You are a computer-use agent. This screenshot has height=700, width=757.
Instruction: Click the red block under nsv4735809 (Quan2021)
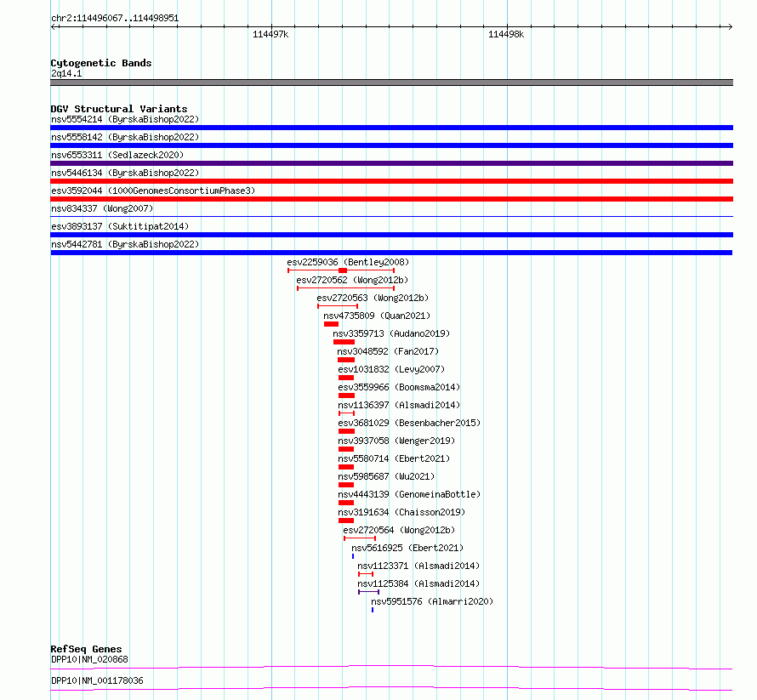click(x=331, y=324)
